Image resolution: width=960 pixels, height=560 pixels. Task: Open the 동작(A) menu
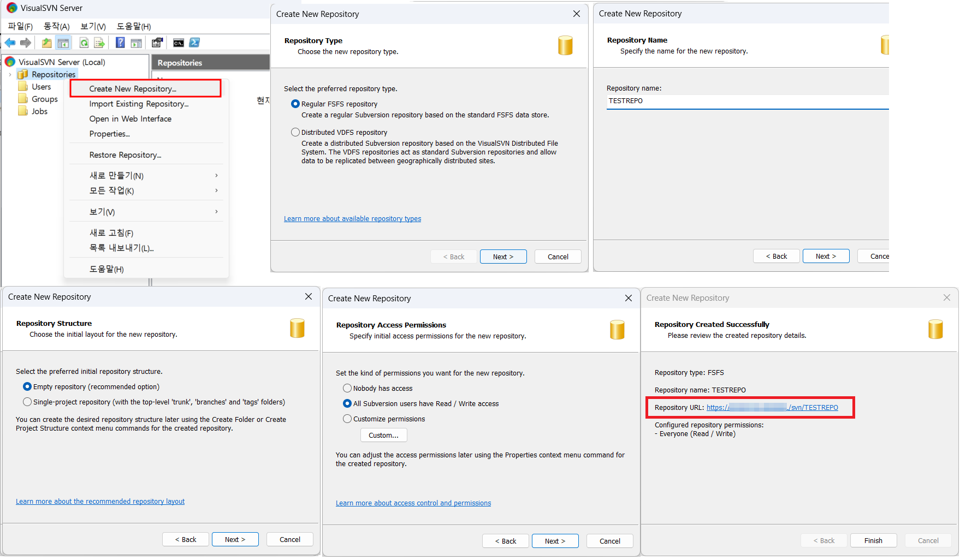click(57, 26)
